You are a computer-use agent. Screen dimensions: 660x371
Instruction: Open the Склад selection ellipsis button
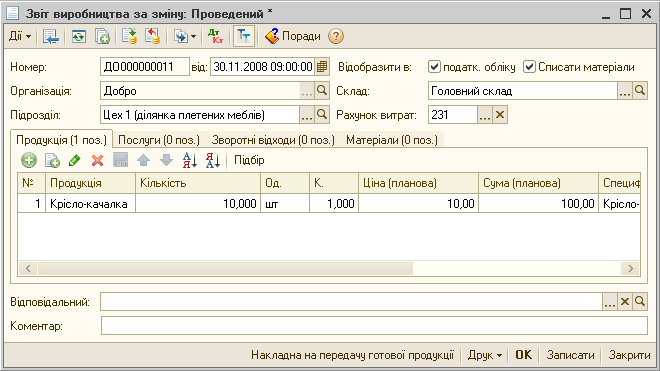coord(625,91)
